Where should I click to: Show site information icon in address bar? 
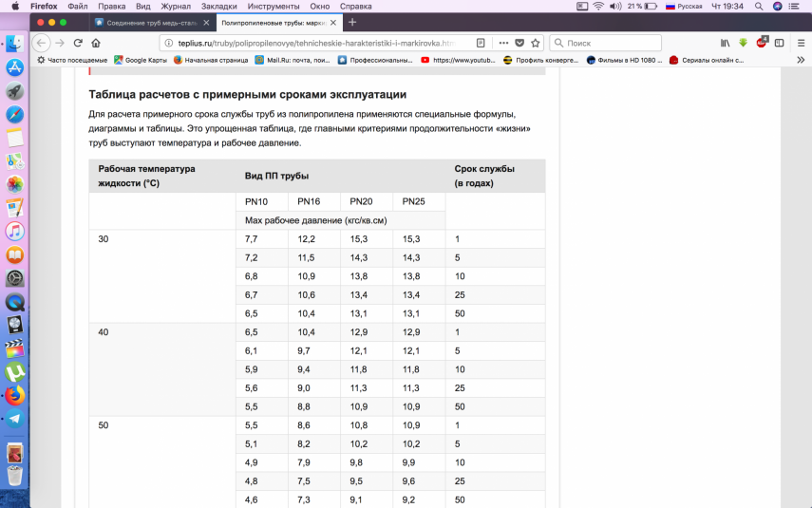pos(168,43)
